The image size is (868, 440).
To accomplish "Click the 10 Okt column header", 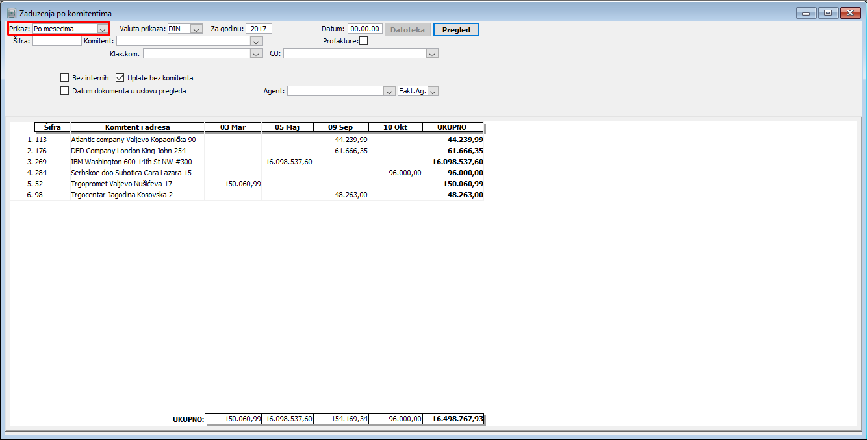I will click(396, 127).
